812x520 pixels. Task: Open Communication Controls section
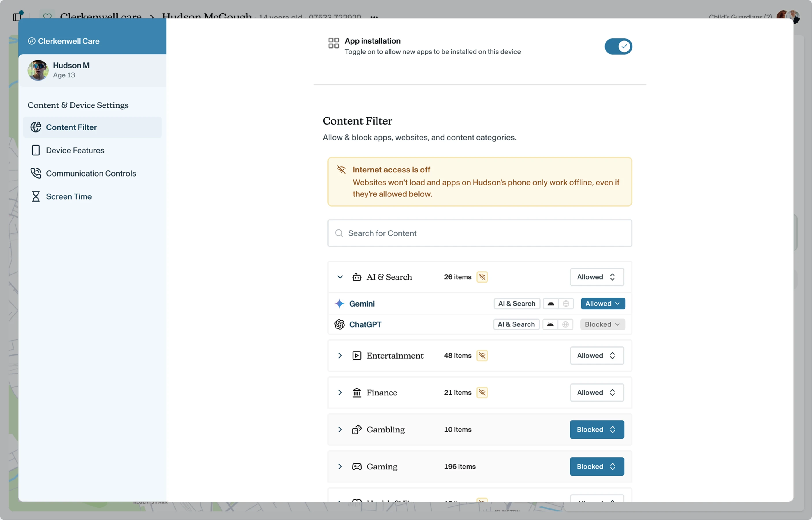[92, 173]
